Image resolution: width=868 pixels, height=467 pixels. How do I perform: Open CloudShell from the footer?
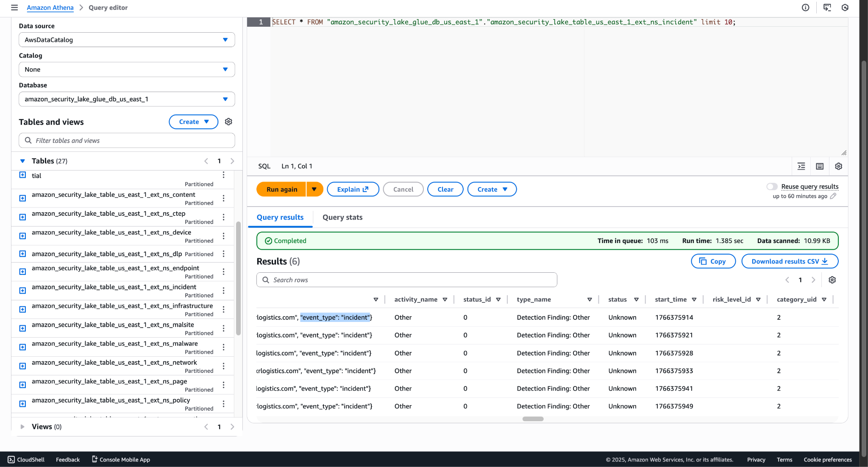(x=26, y=459)
